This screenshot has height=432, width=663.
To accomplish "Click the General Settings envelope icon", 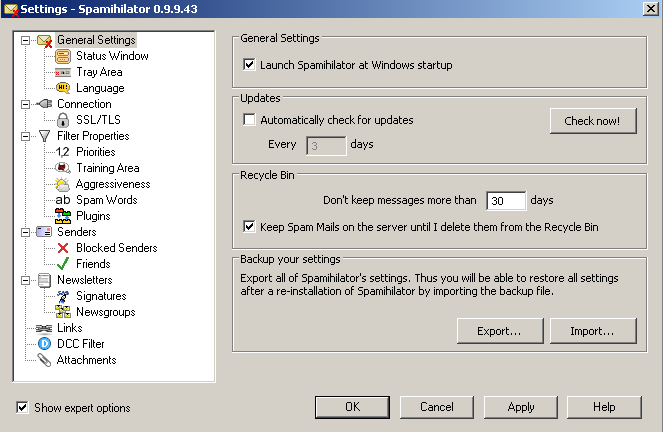I will (x=44, y=41).
